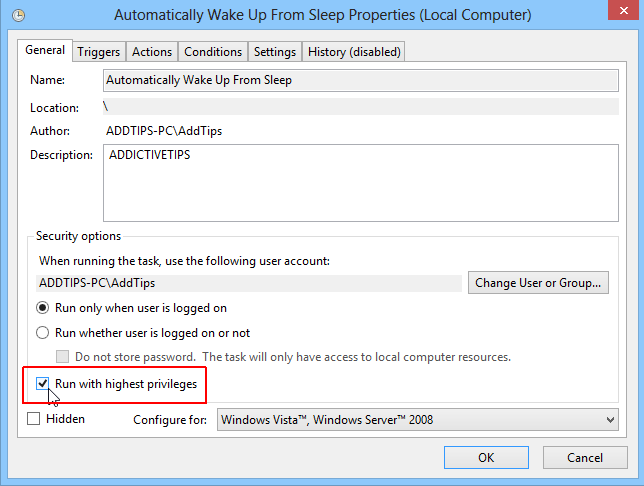
Task: Enable the Hidden checkbox
Action: click(34, 419)
